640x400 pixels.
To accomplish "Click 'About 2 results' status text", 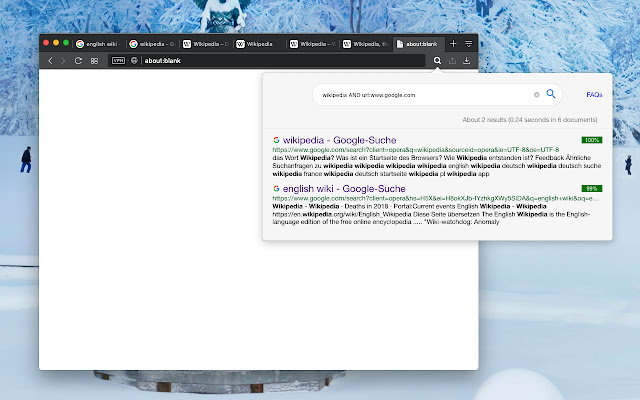I will point(529,120).
